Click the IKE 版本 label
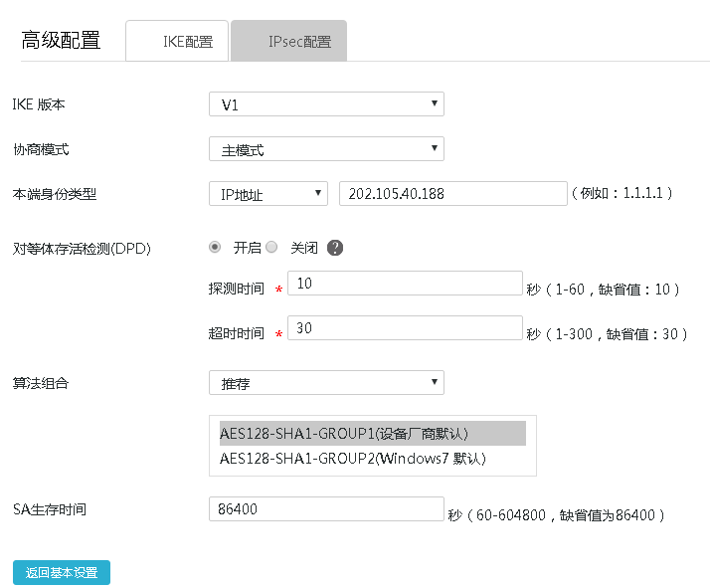Image resolution: width=710 pixels, height=588 pixels. pyautogui.click(x=39, y=104)
